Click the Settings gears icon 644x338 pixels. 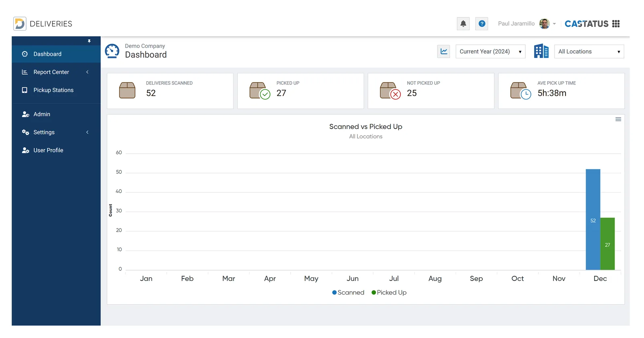[x=25, y=132]
